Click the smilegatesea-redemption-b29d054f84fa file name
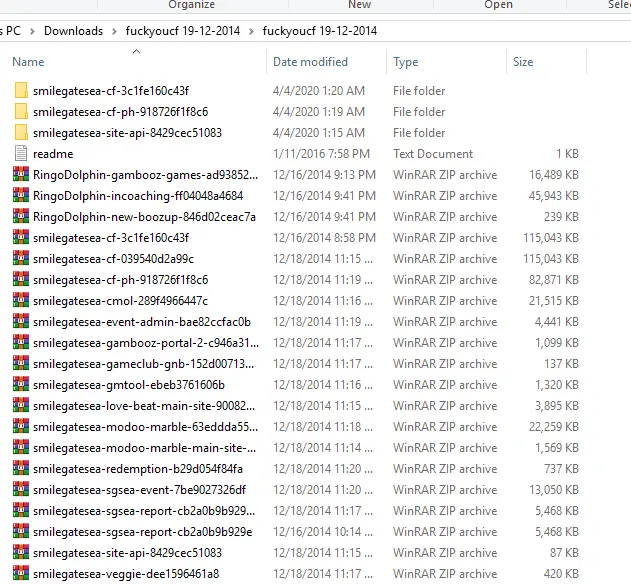This screenshot has width=631, height=585. coord(138,469)
